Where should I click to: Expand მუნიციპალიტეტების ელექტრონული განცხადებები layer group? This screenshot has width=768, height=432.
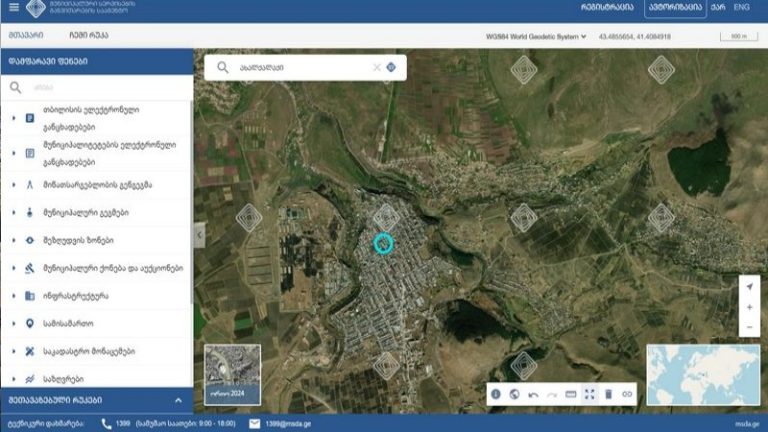(14, 153)
